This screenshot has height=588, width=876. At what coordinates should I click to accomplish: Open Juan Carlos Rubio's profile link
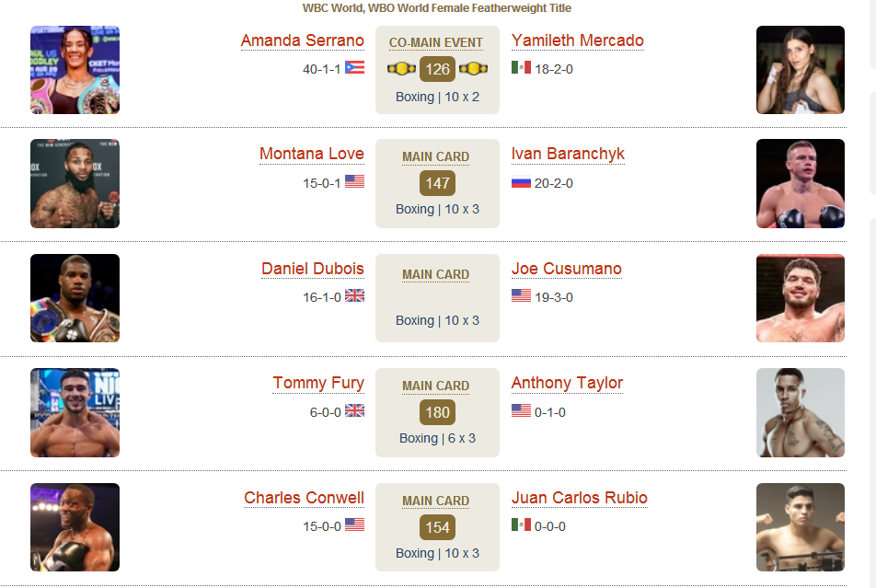pos(580,498)
